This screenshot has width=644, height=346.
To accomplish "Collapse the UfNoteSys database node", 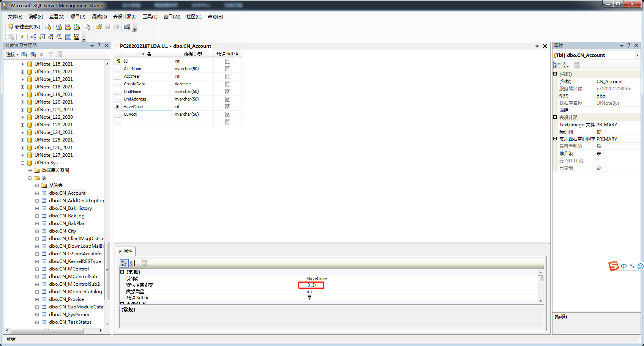I will [x=22, y=163].
